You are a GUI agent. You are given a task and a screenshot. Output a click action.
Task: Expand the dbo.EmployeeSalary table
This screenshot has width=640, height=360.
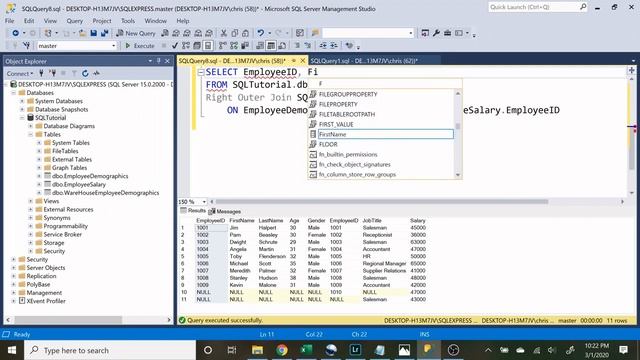(39, 184)
